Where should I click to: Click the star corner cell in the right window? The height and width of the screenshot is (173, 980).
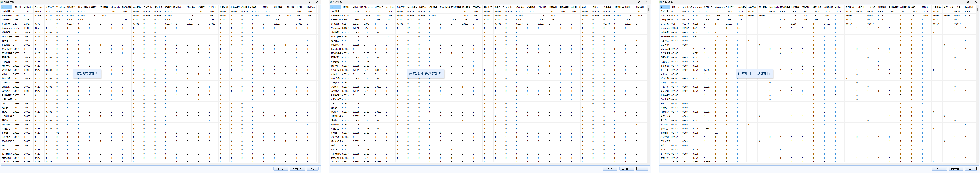pyautogui.click(x=665, y=7)
